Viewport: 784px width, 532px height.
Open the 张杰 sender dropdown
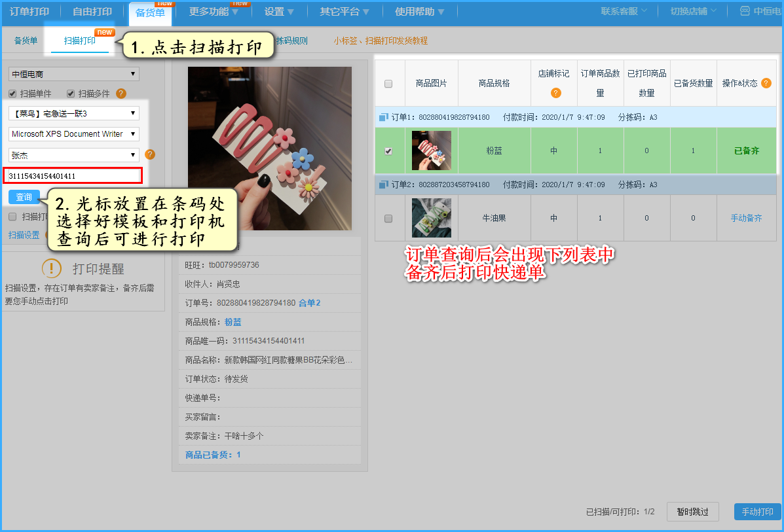pyautogui.click(x=73, y=155)
